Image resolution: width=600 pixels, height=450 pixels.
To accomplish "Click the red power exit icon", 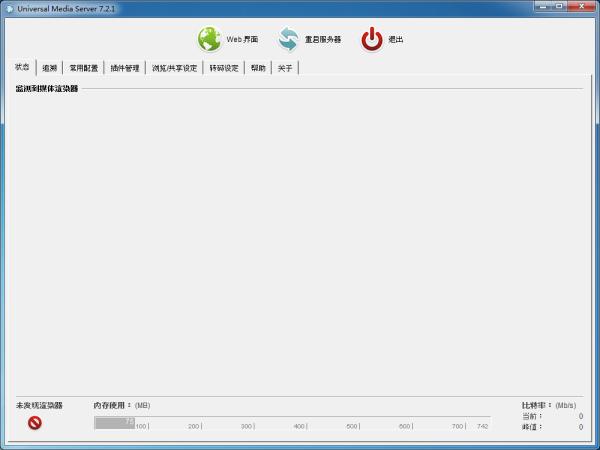I will [x=372, y=39].
